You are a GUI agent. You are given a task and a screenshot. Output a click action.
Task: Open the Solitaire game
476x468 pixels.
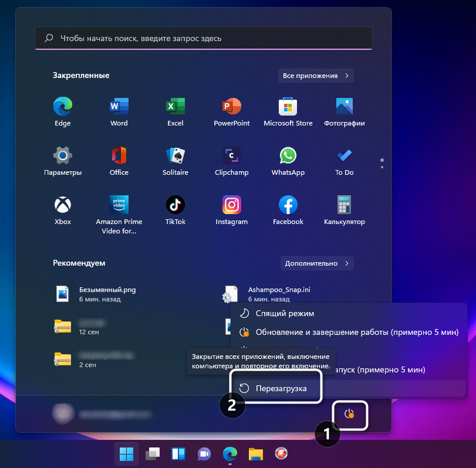pyautogui.click(x=175, y=159)
